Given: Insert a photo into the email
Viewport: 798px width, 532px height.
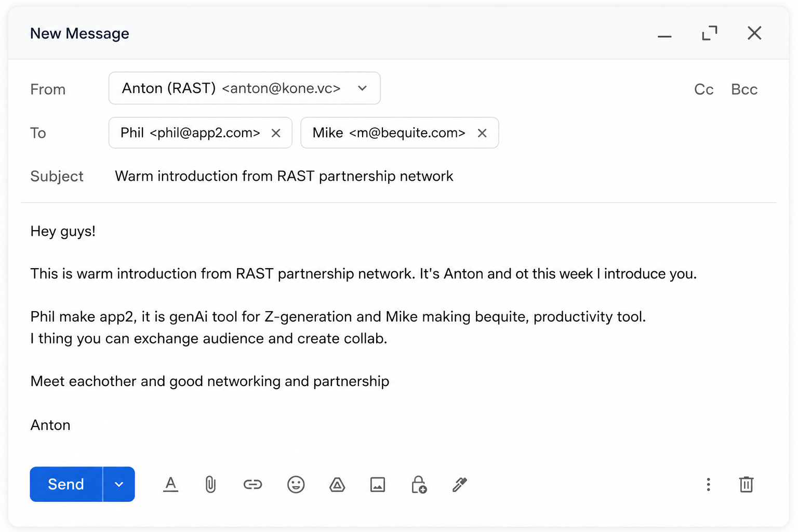Looking at the screenshot, I should click(378, 485).
